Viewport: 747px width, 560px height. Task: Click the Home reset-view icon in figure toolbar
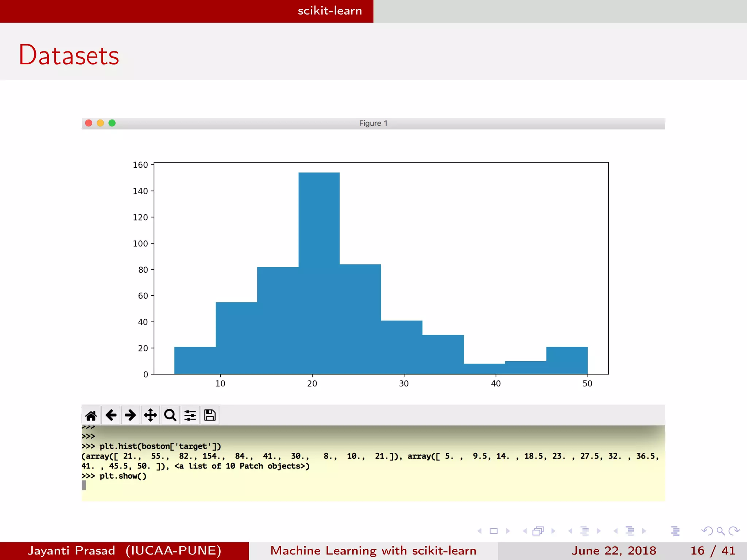[91, 415]
